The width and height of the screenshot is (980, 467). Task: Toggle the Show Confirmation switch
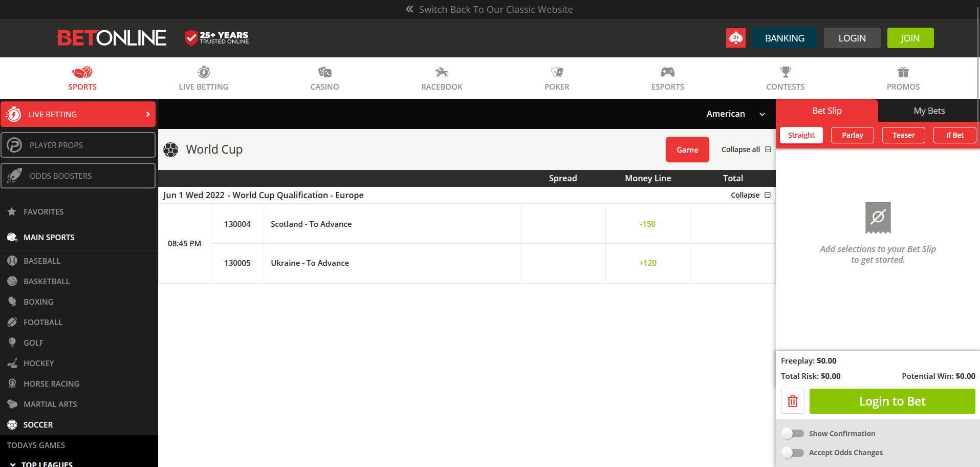point(792,434)
